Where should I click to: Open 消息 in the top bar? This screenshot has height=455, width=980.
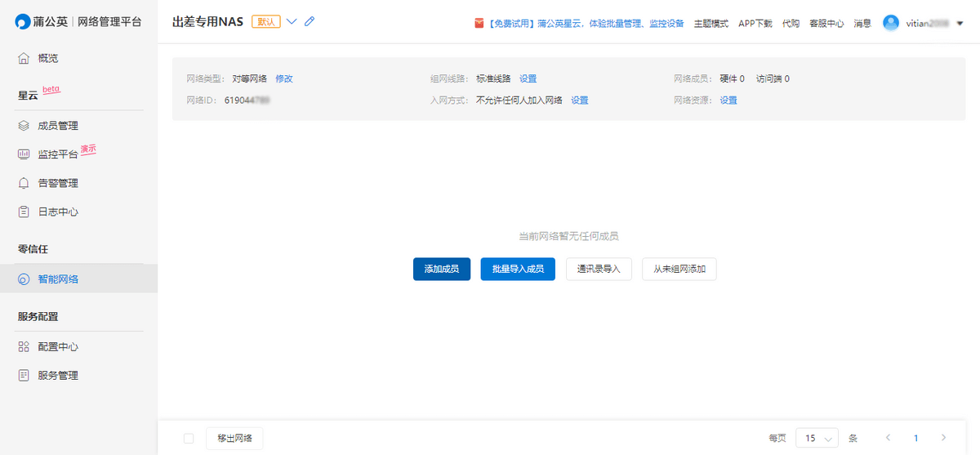(862, 24)
